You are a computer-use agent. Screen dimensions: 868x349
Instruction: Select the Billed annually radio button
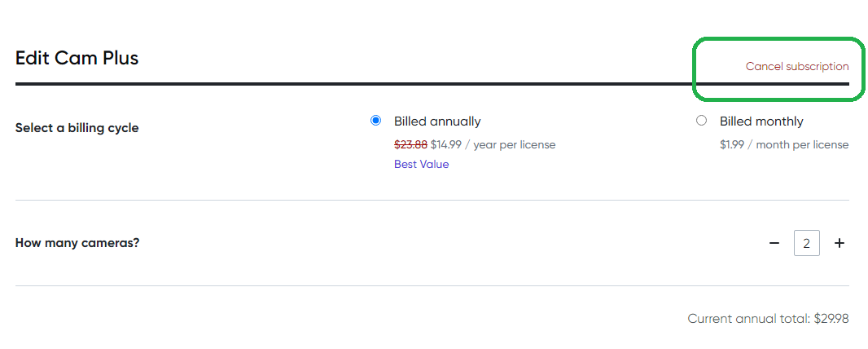point(375,121)
